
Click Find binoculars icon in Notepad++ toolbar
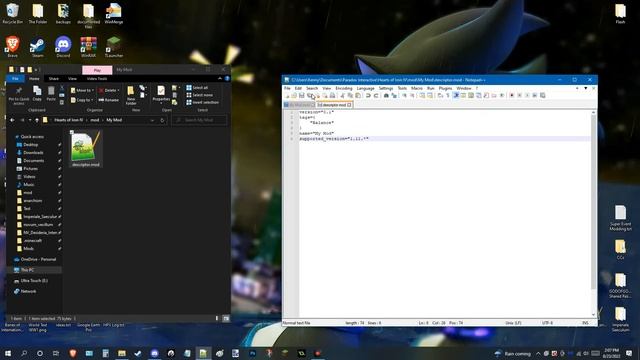pyautogui.click(x=386, y=96)
